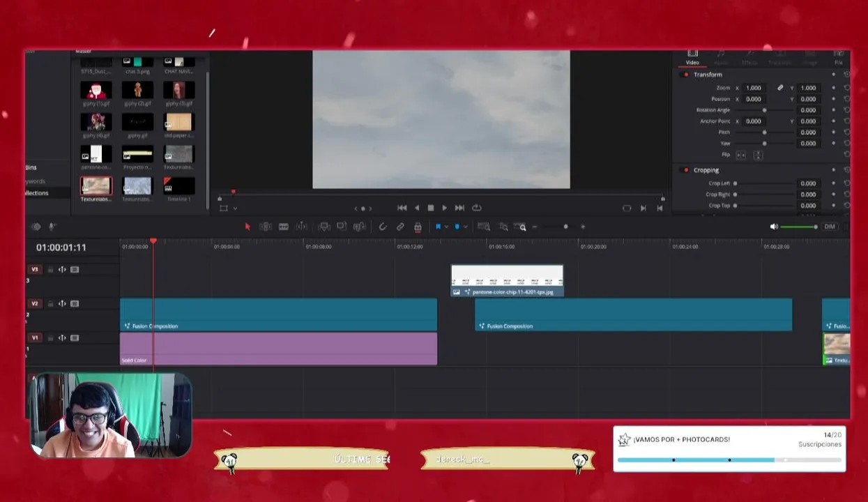Add a blue marker on timeline

(x=457, y=227)
